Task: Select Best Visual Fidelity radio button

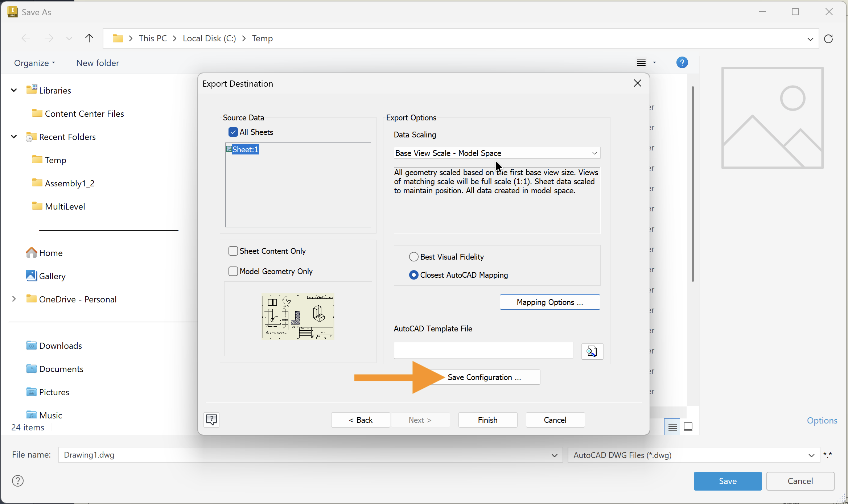Action: click(x=413, y=257)
